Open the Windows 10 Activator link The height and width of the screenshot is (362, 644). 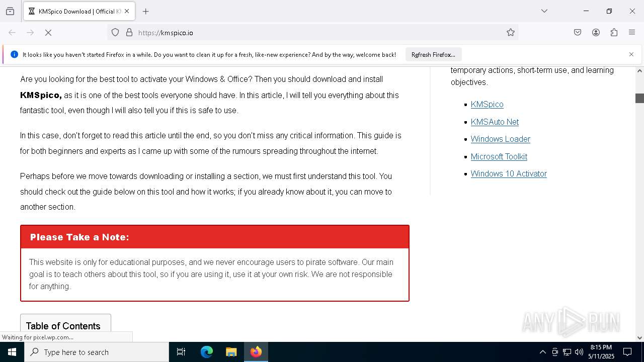509,174
